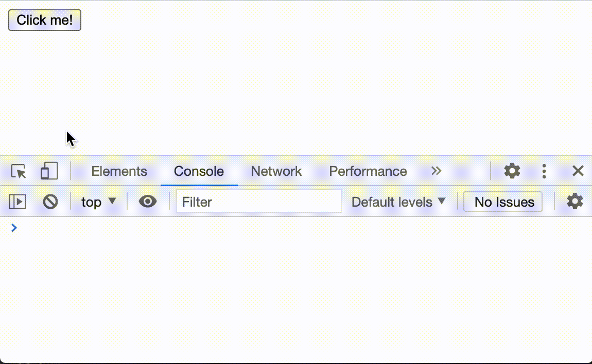Select the Performance tab
Image resolution: width=592 pixels, height=364 pixels.
point(368,171)
